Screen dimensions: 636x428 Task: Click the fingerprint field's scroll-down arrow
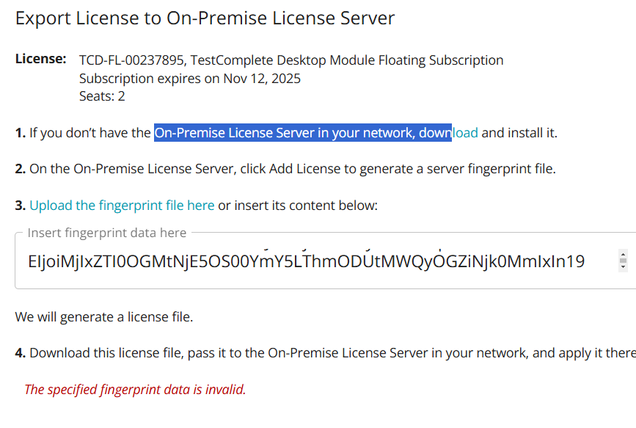coord(624,267)
